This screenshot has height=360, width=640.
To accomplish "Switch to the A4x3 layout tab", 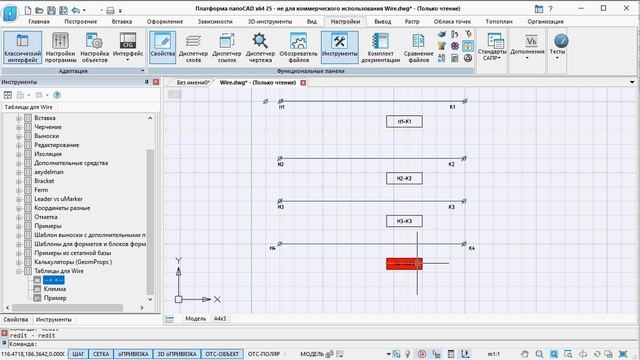I will (220, 318).
